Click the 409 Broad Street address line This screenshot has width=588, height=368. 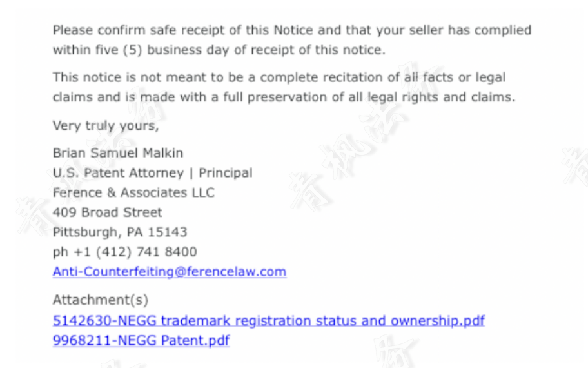click(x=107, y=212)
